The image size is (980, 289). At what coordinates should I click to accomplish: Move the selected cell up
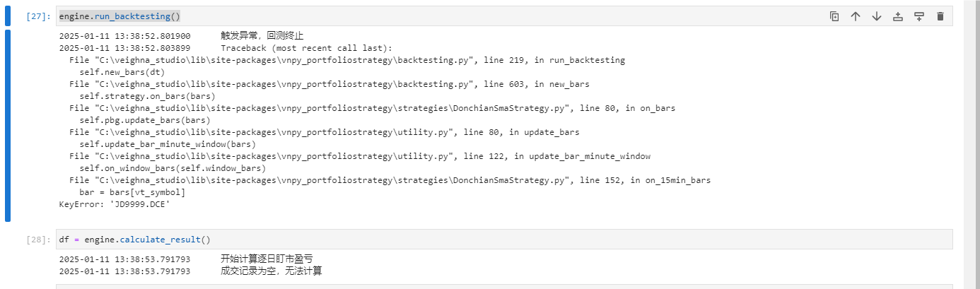(856, 16)
